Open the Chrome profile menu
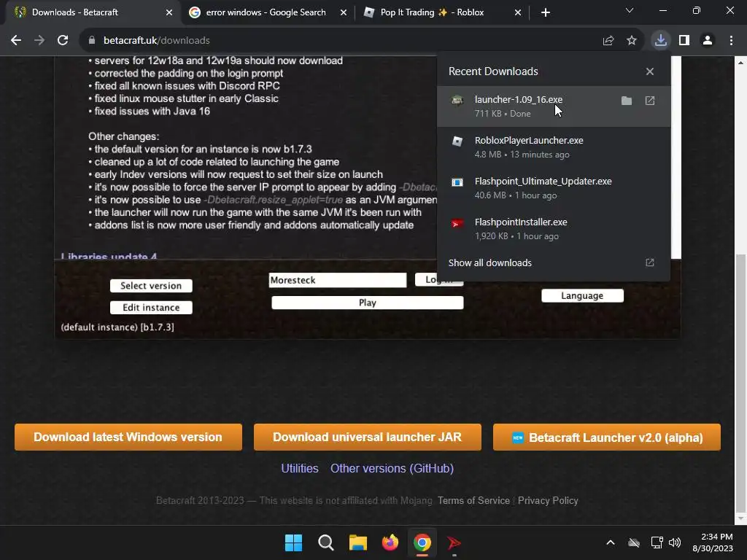 (x=708, y=41)
